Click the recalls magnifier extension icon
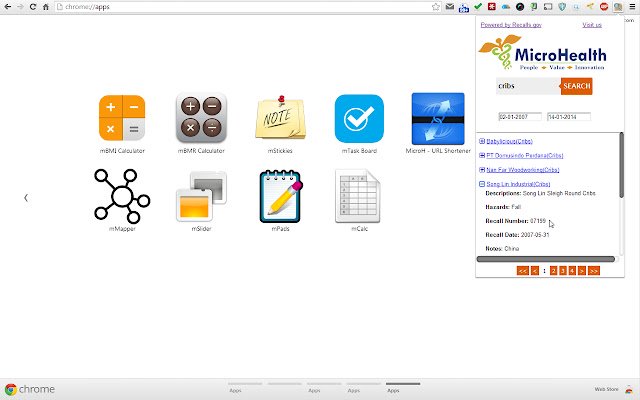 (x=618, y=7)
